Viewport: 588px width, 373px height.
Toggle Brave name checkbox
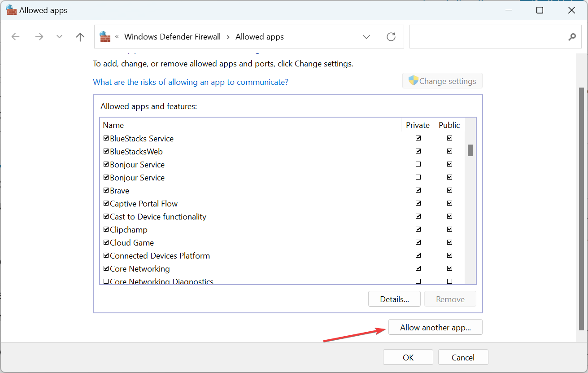click(x=106, y=190)
